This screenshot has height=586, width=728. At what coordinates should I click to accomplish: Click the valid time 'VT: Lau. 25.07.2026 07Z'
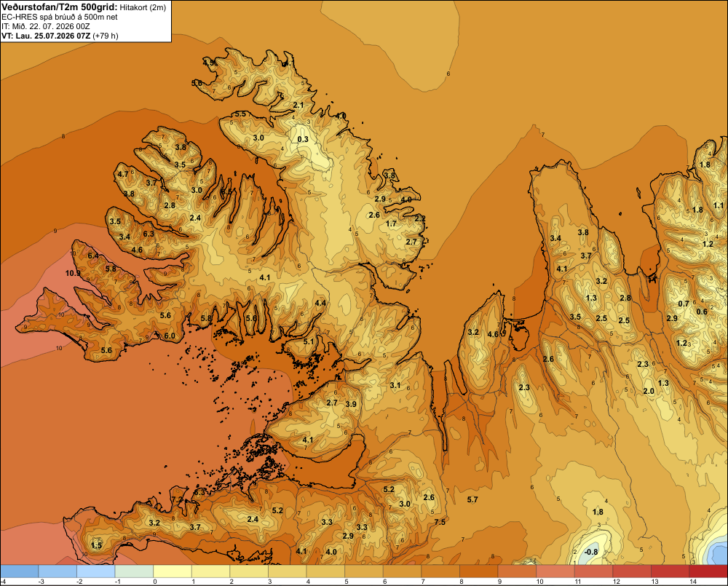pos(46,36)
